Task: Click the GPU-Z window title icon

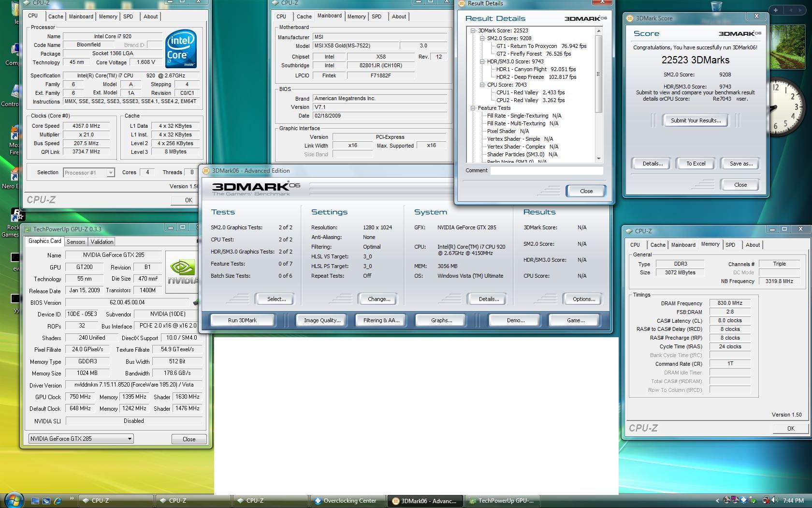Action: [x=28, y=229]
